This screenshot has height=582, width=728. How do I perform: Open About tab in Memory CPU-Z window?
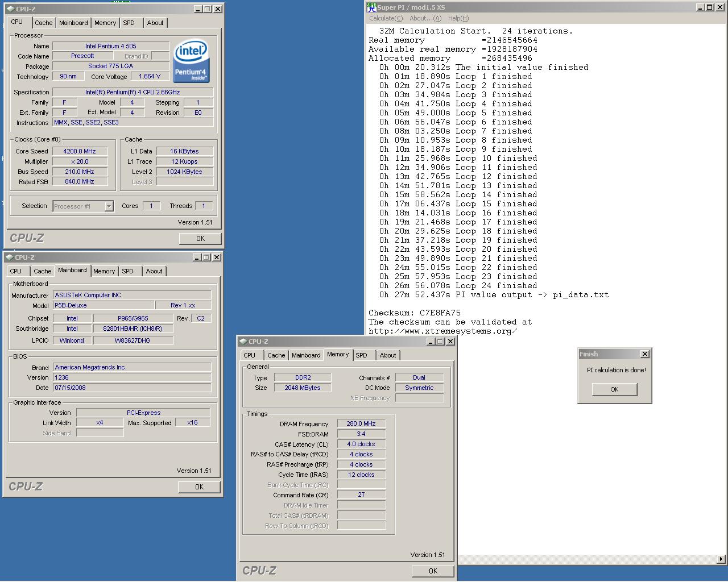388,355
